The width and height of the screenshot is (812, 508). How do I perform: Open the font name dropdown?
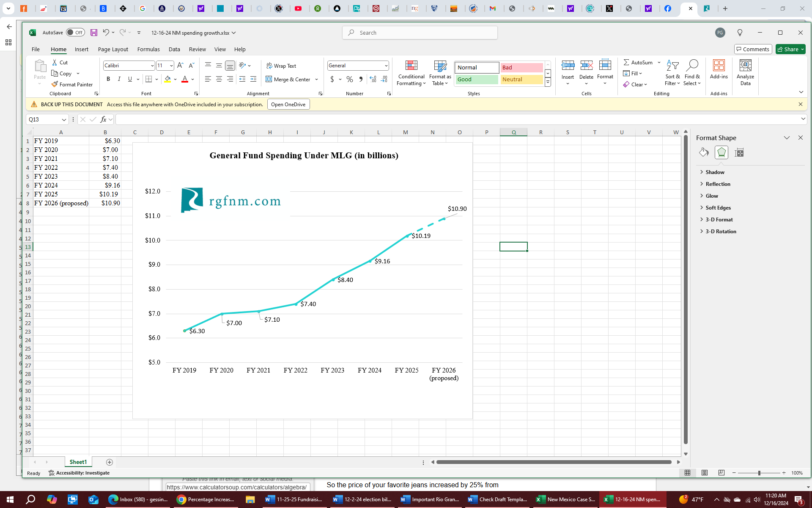click(152, 66)
